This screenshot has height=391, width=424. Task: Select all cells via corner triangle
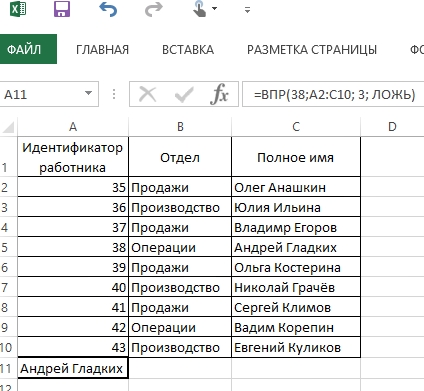click(8, 127)
